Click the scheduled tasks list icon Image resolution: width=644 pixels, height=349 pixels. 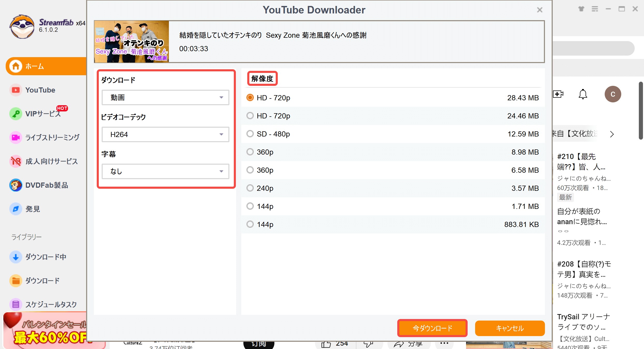coord(16,304)
